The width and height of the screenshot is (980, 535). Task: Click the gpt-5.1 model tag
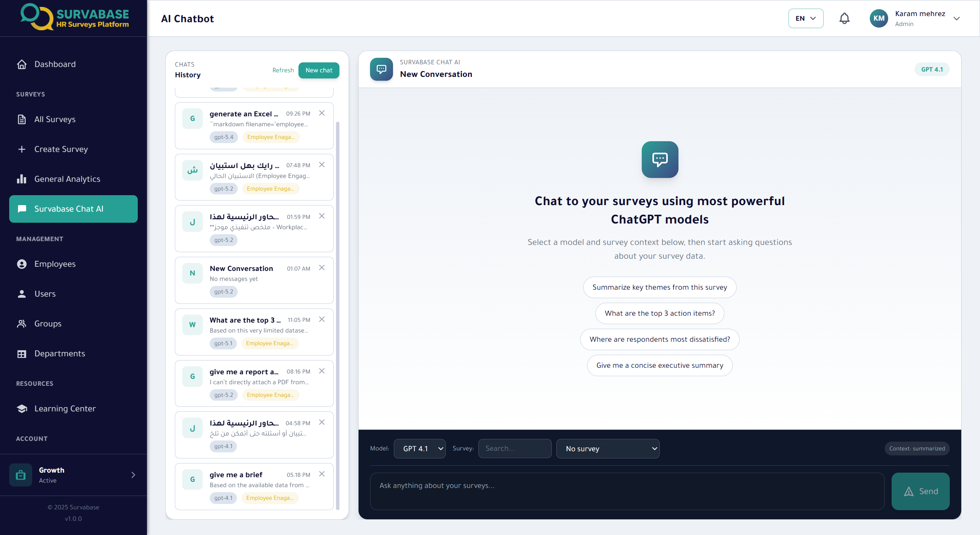(x=223, y=343)
